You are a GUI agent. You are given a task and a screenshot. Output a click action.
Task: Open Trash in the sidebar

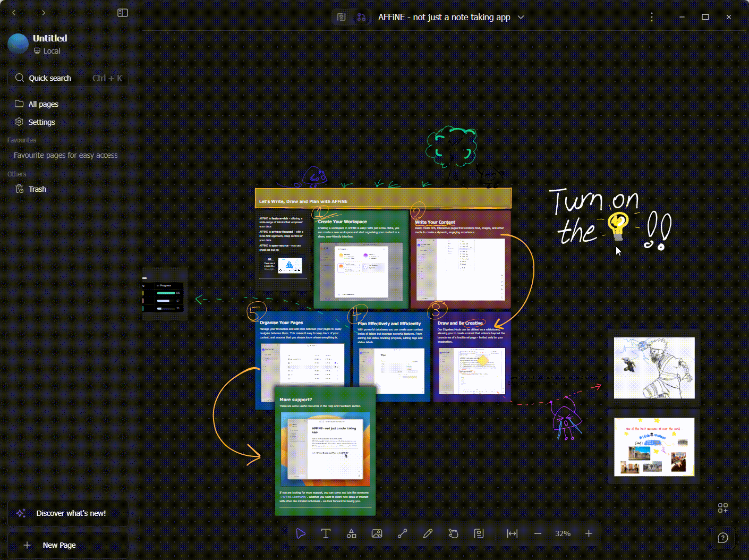tap(69, 189)
